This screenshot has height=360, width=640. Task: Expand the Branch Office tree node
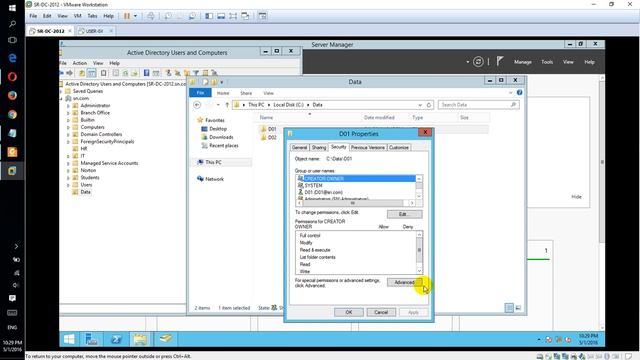(68, 113)
